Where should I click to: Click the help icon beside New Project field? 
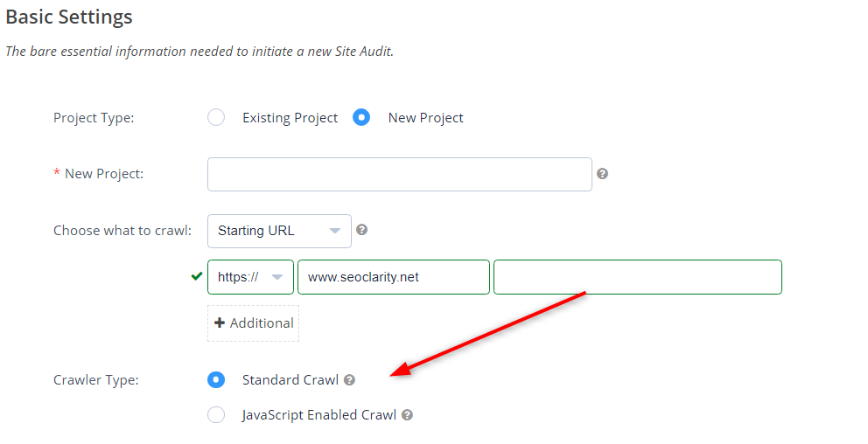pyautogui.click(x=602, y=174)
